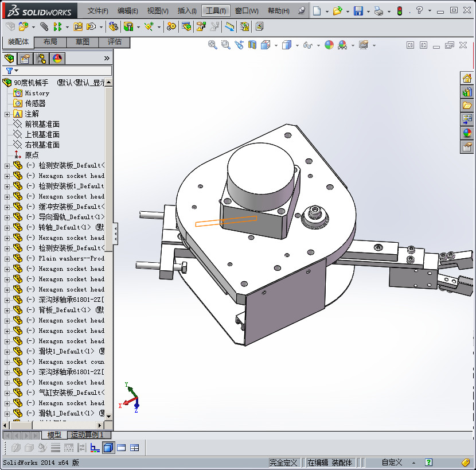476x470 pixels.
Task: Switch to the 布局 tab
Action: [50, 42]
